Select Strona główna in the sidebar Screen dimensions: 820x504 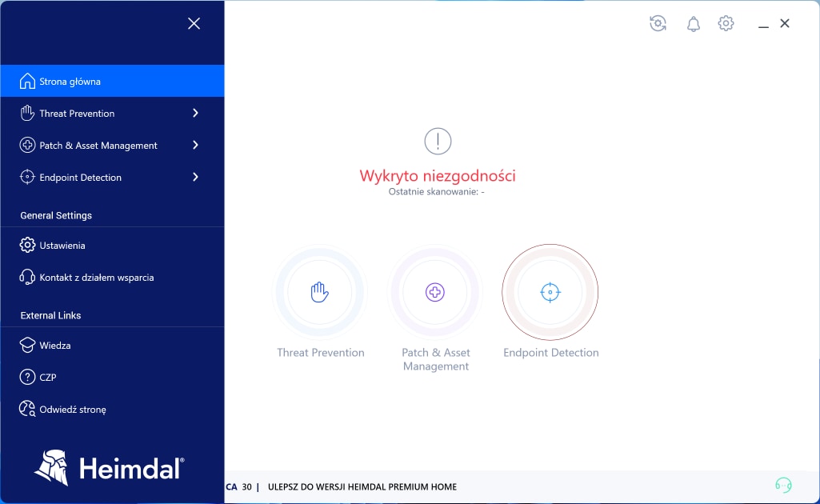point(113,81)
